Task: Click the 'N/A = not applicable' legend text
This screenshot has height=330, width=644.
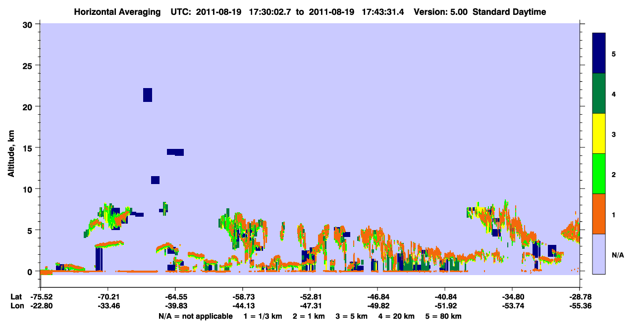Action: coord(196,316)
